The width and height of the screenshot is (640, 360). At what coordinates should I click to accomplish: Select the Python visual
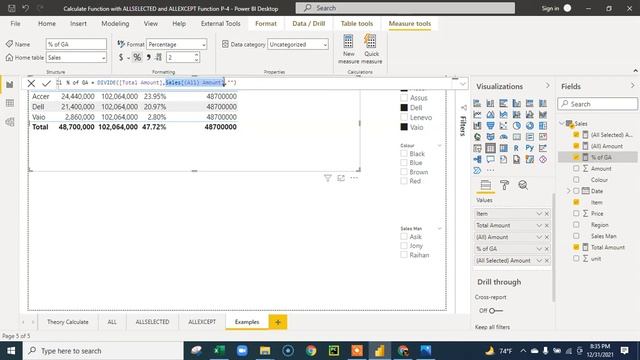529,148
